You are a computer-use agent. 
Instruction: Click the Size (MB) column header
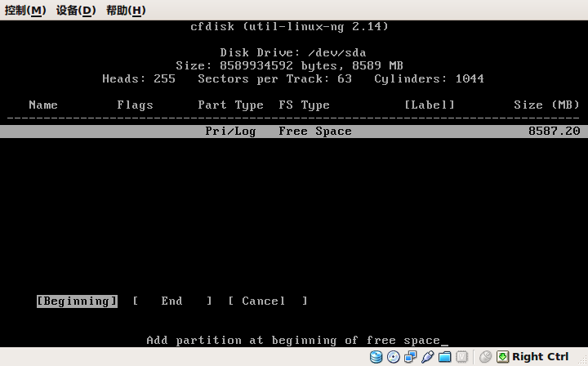click(x=546, y=105)
